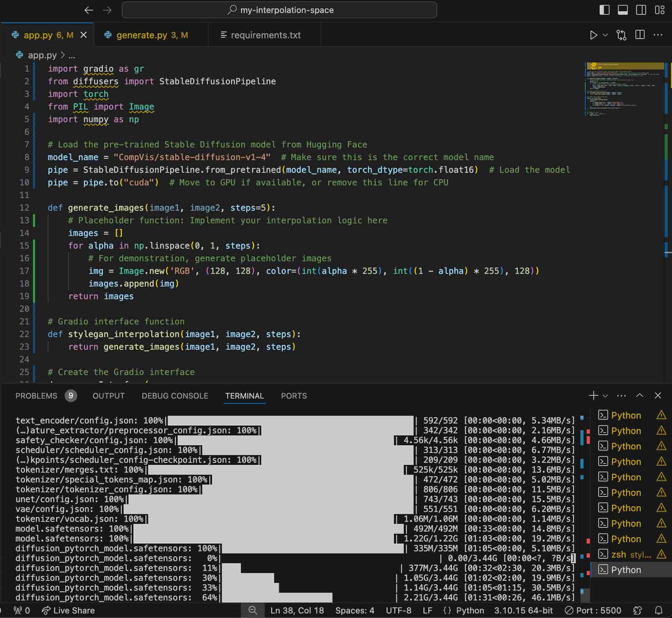The height and width of the screenshot is (618, 672).
Task: Toggle the Secondary Side Bar
Action: point(641,10)
